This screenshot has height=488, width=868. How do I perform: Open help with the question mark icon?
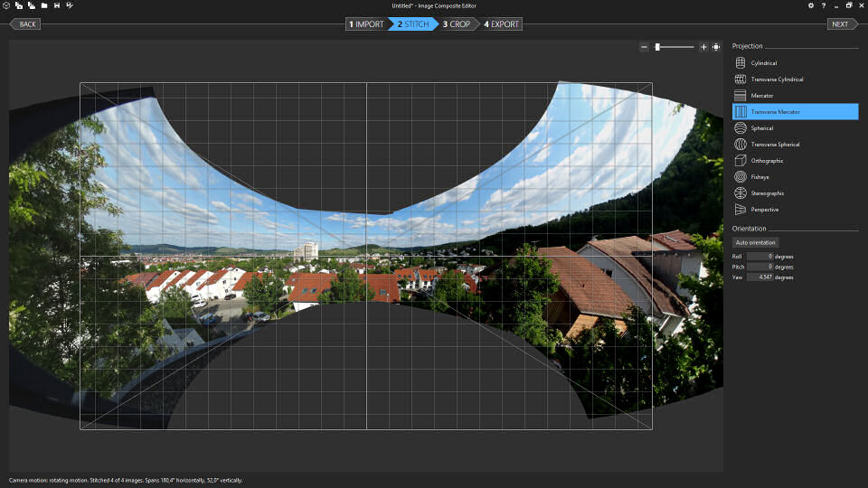[x=823, y=5]
